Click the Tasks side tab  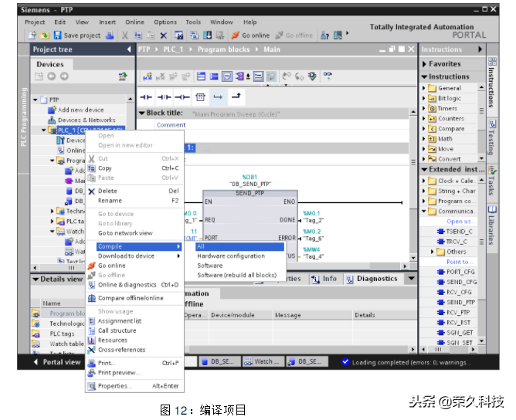[492, 181]
